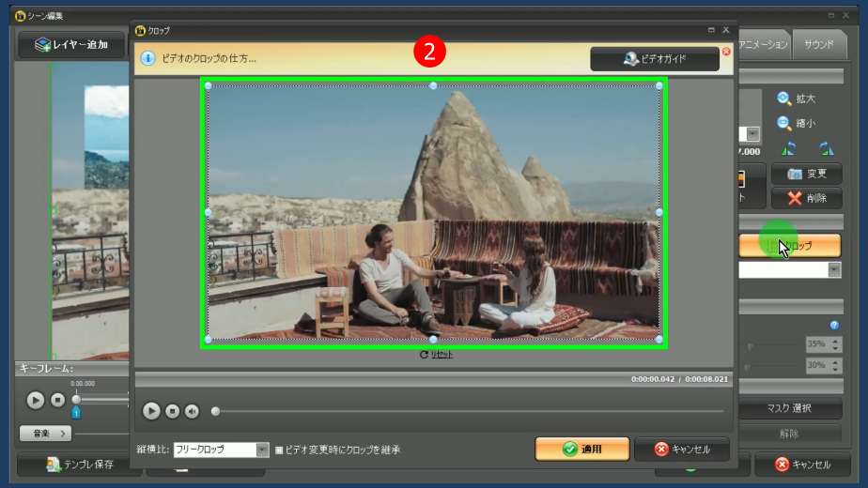The height and width of the screenshot is (488, 868).
Task: Rotate the layer clockwise
Action: 825,148
